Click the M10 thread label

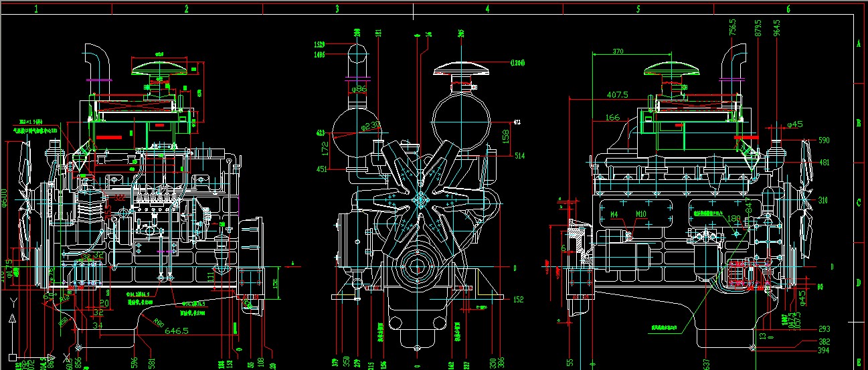[x=641, y=215]
